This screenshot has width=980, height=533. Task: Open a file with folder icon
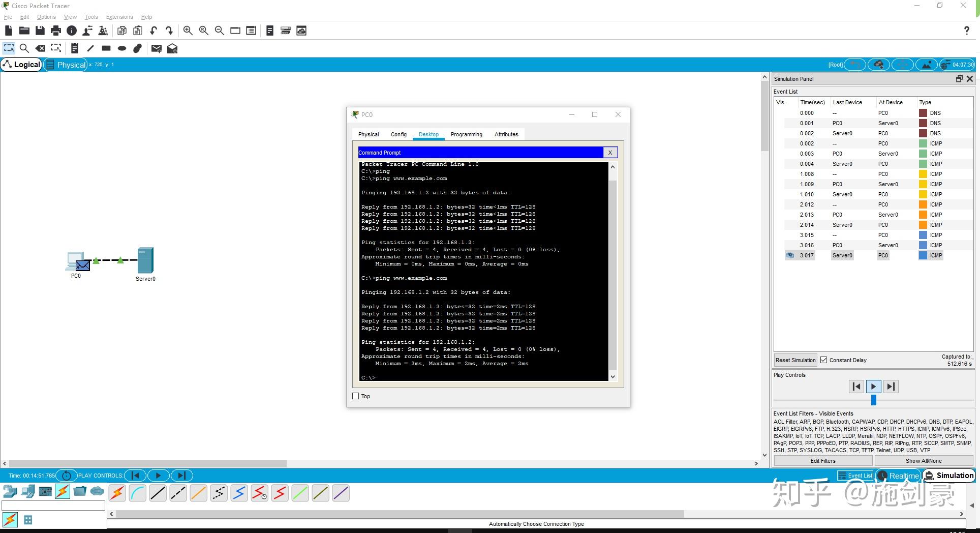point(24,31)
